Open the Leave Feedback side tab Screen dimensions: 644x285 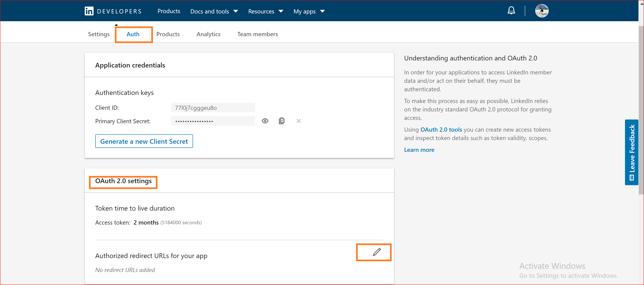tap(632, 152)
